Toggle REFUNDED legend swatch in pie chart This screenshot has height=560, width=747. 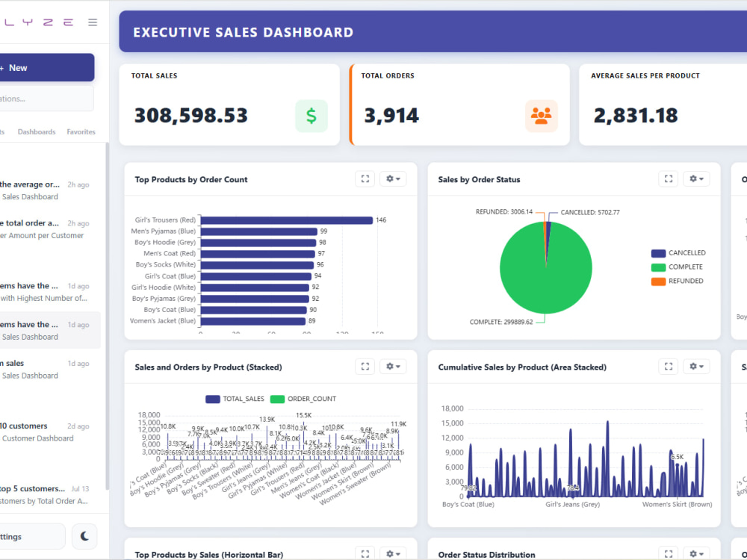658,281
